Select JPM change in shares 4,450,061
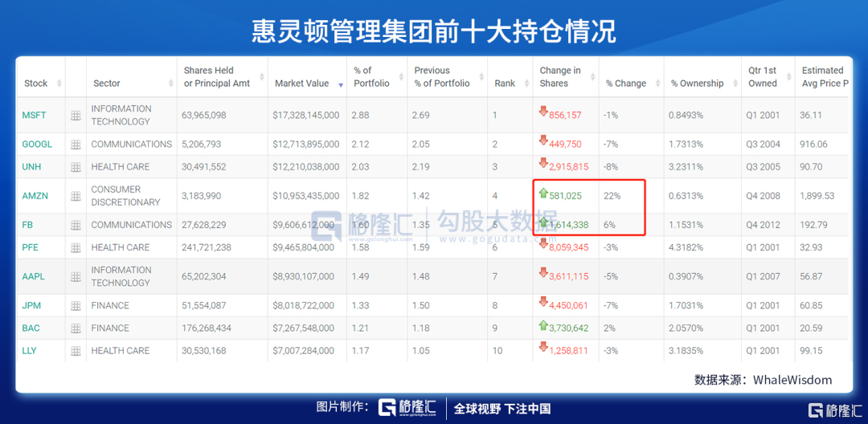Image resolution: width=868 pixels, height=424 pixels. pyautogui.click(x=568, y=306)
